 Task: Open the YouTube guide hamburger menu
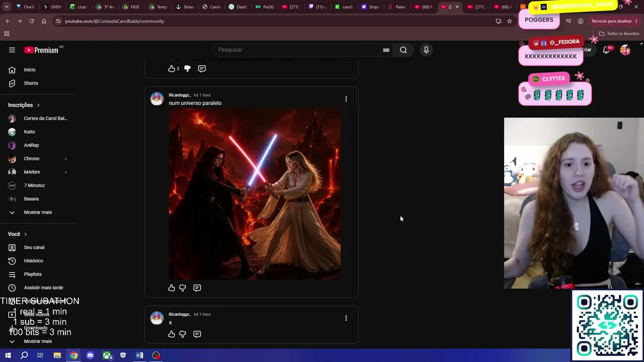(12, 50)
